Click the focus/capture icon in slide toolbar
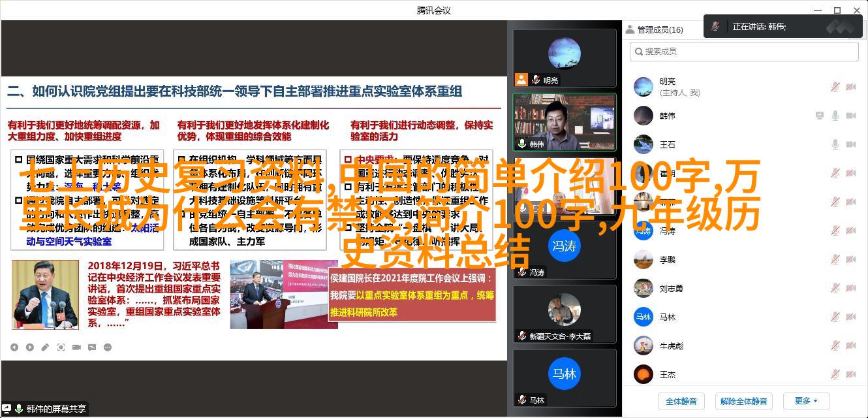This screenshot has height=418, width=868. tap(61, 347)
